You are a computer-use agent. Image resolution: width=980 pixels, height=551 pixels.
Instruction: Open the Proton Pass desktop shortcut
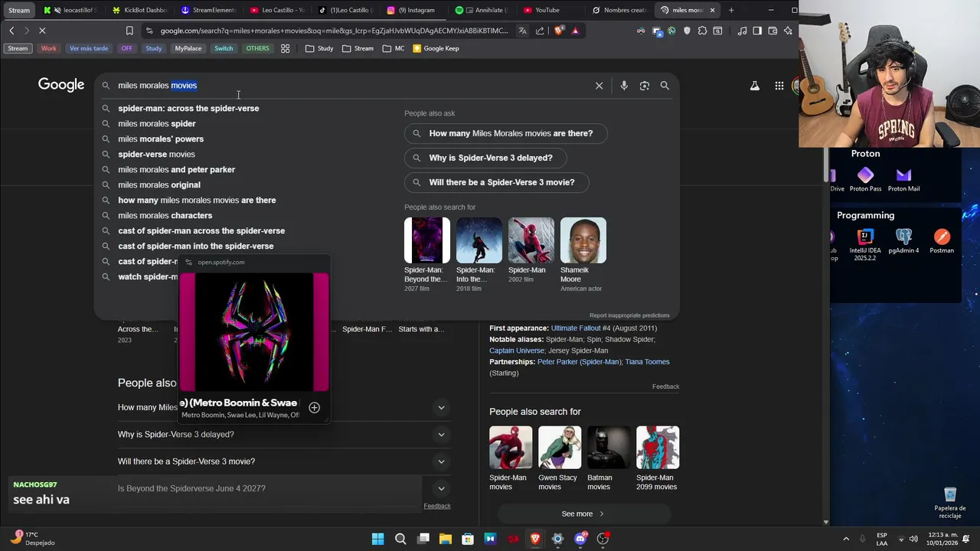coord(865,181)
